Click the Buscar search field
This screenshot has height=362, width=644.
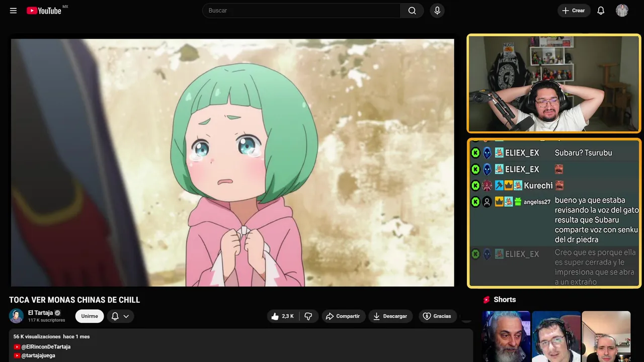pyautogui.click(x=301, y=11)
